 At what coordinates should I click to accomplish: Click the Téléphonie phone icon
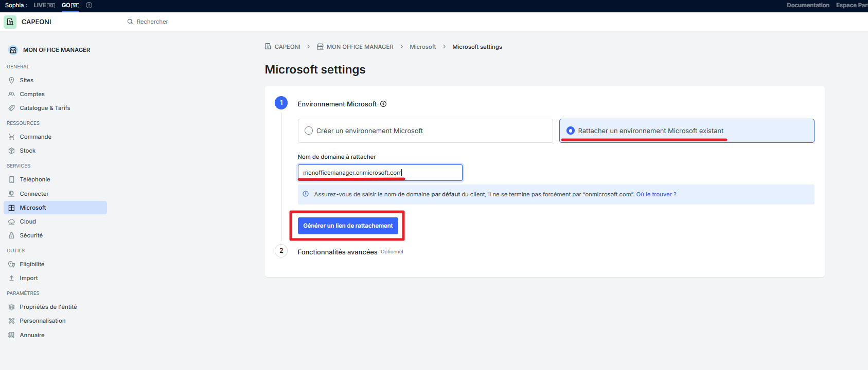point(11,179)
